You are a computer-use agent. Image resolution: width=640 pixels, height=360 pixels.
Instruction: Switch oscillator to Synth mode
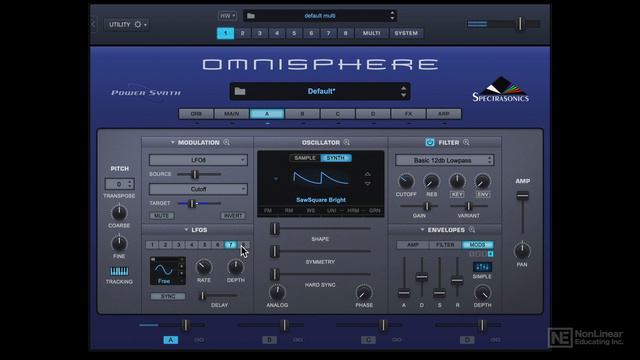[336, 158]
